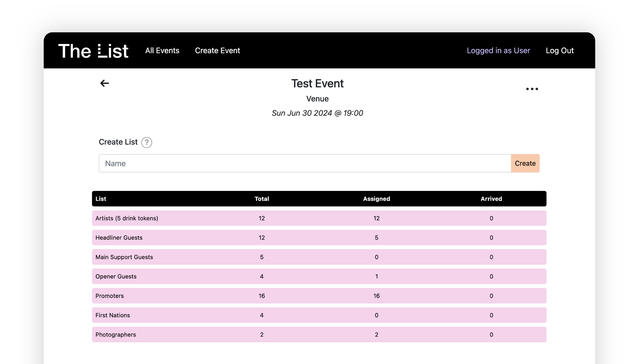Viewport: 639px width, 364px height.
Task: Click Opener Guests assigned value 1
Action: [x=377, y=277]
